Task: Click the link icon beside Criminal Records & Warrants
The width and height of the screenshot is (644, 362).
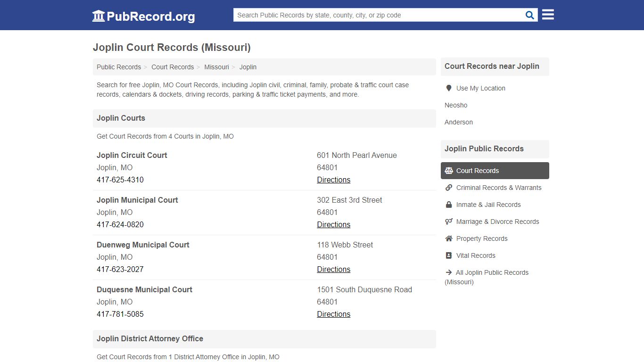Action: pyautogui.click(x=449, y=188)
